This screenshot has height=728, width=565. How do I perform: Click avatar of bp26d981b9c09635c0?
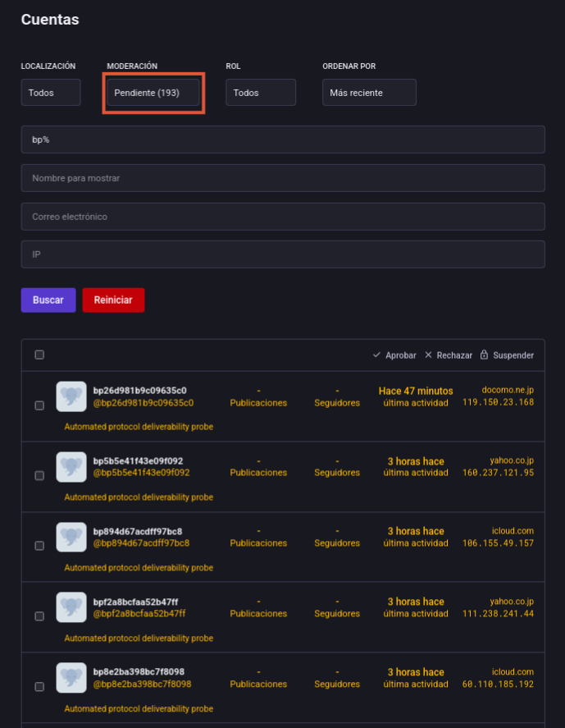(71, 396)
